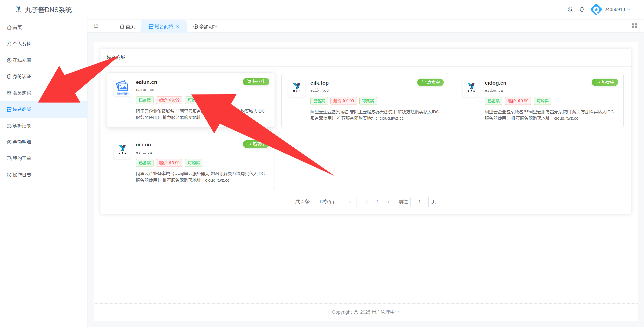This screenshot has width=644, height=328.
Task: Open 解析记录 in the sidebar
Action: [22, 125]
